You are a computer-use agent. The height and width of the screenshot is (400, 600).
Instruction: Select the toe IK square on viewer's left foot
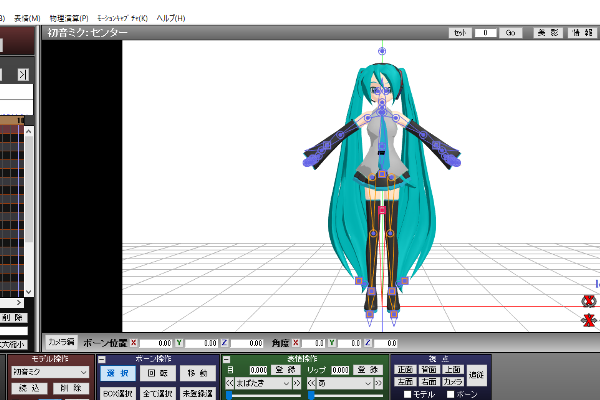click(370, 315)
